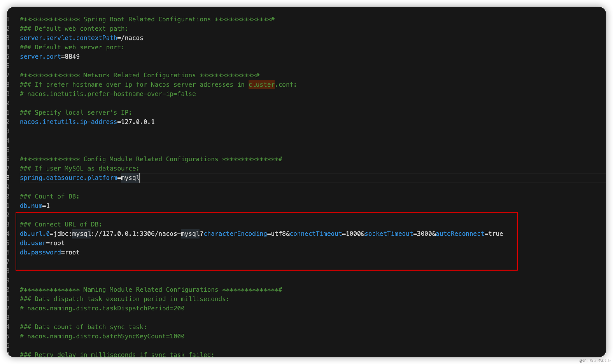Viewport: 613px width, 364px height.
Task: Click the db.url.0 property key
Action: pos(35,234)
